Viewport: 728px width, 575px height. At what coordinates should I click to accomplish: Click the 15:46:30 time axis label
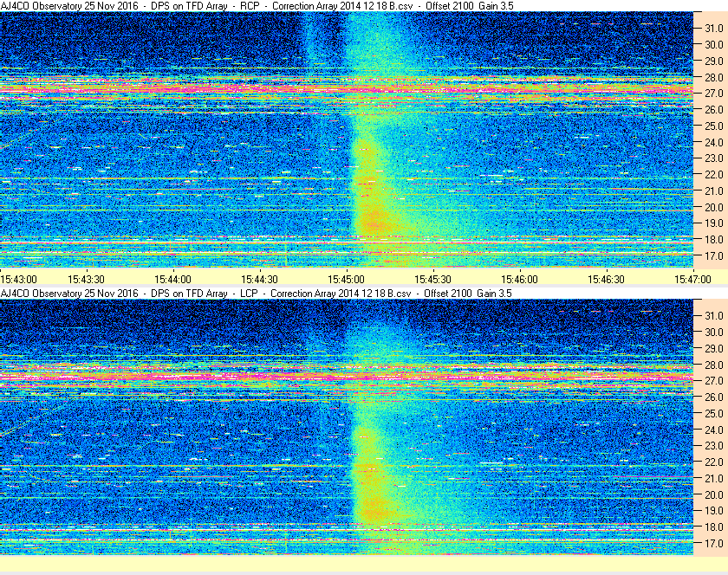coord(607,280)
